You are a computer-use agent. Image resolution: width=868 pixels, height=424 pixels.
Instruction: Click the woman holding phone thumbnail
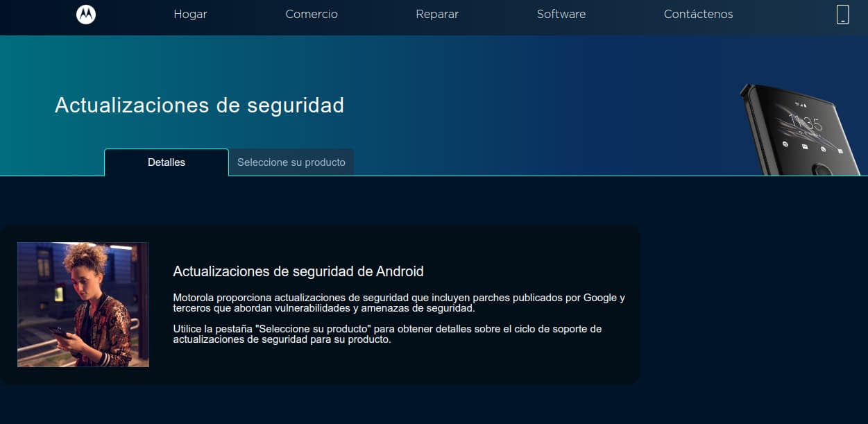pyautogui.click(x=83, y=305)
